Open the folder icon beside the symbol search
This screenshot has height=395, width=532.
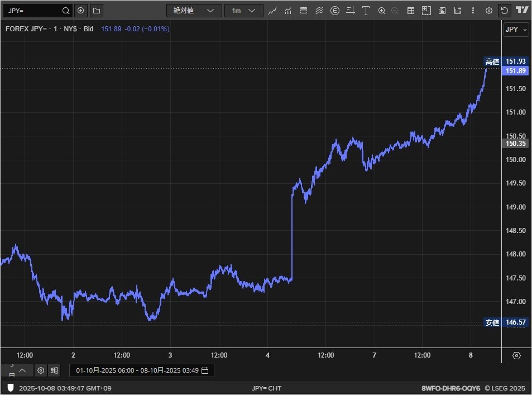pyautogui.click(x=96, y=11)
